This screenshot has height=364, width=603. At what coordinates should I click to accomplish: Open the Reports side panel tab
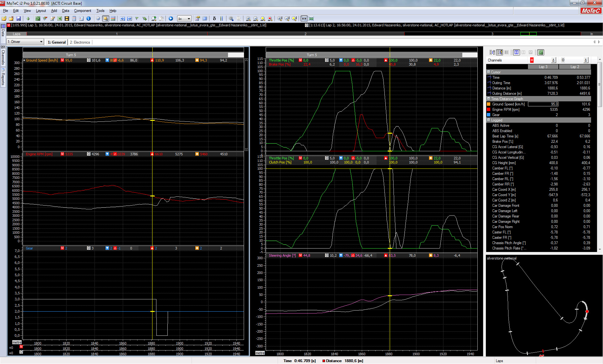[x=3, y=77]
